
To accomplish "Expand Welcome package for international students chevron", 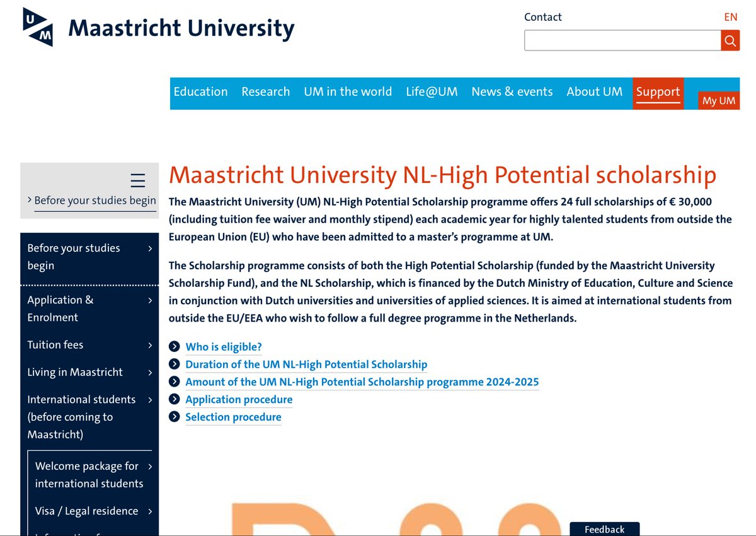I will [150, 467].
